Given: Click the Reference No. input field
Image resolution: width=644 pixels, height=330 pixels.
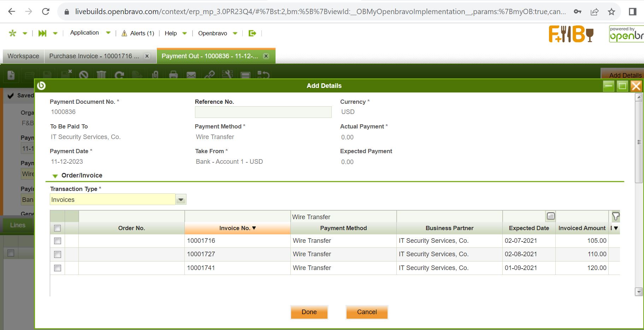Looking at the screenshot, I should [263, 112].
